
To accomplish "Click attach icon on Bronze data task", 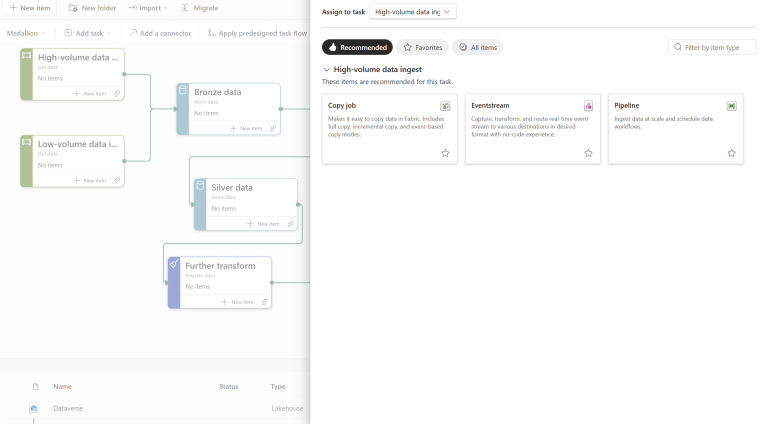I will [273, 128].
